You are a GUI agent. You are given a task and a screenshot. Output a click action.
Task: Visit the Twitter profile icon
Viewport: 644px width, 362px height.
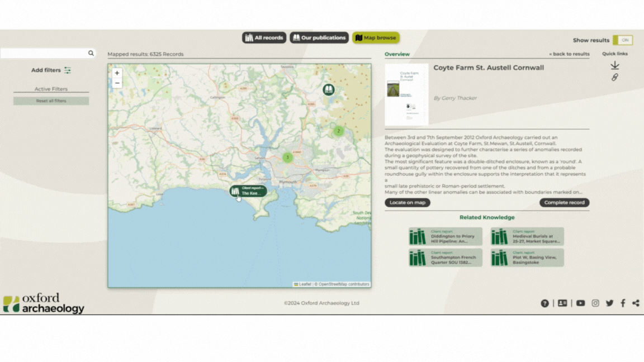pyautogui.click(x=609, y=303)
